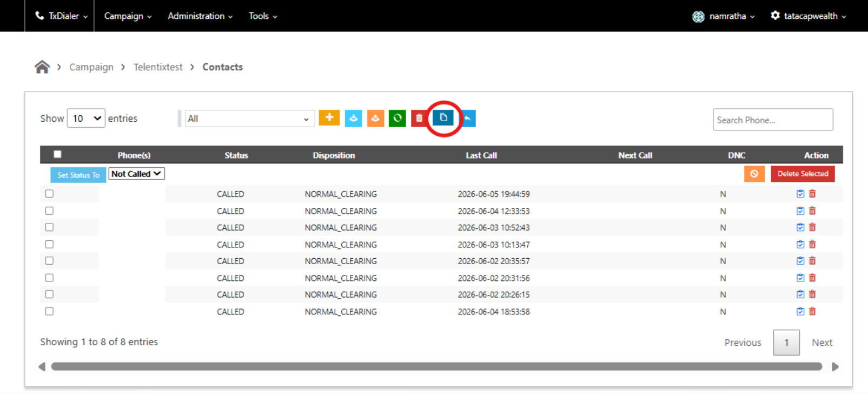Open the Tools menu
Image resolution: width=868 pixels, height=394 pixels.
(263, 16)
